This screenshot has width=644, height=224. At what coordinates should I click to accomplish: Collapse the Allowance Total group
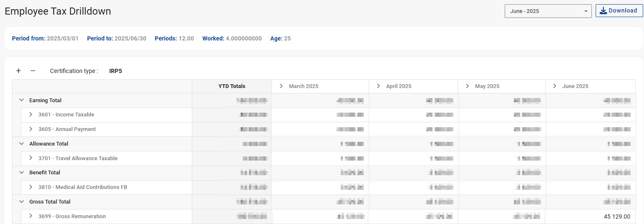[21, 144]
